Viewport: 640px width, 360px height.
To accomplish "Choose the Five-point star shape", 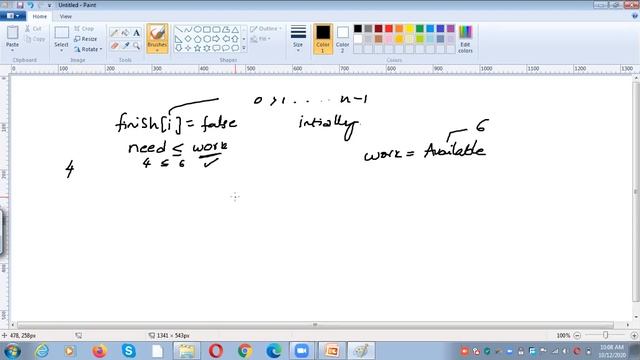I will point(198,48).
